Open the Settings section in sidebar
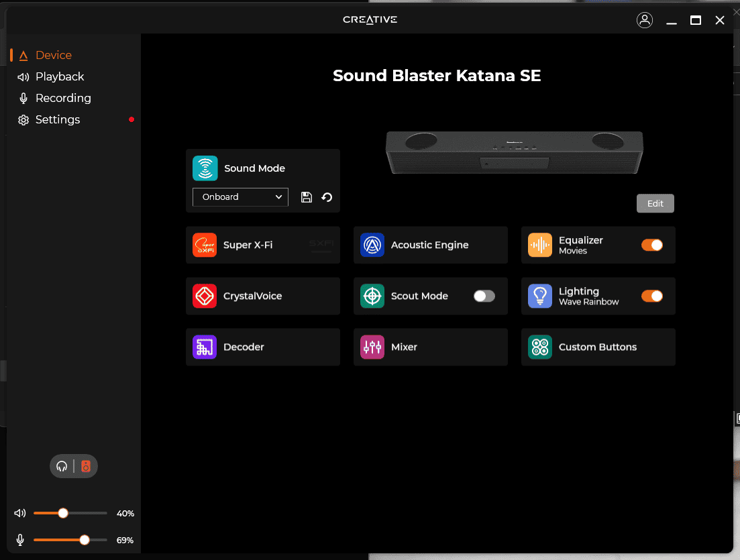The height and width of the screenshot is (560, 740). 57,119
